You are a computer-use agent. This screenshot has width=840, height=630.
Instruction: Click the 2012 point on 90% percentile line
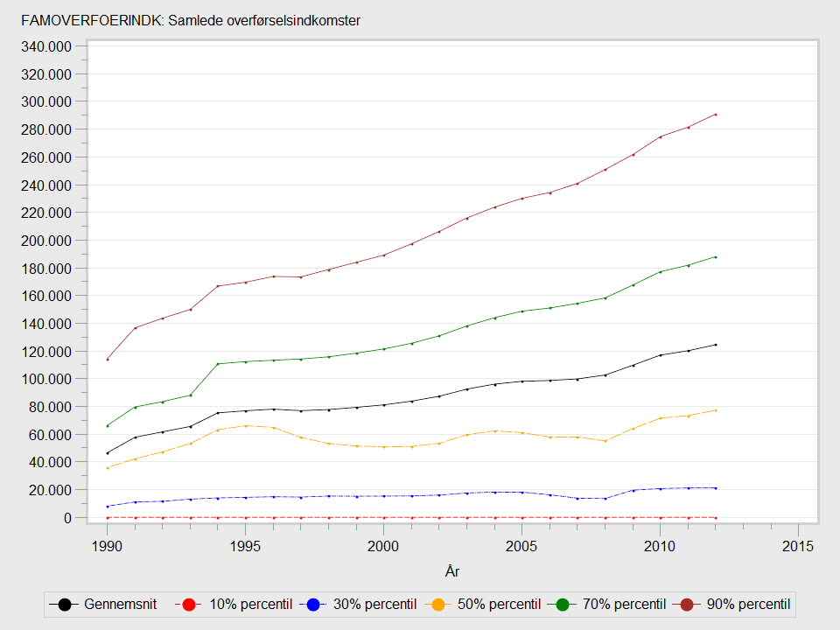pyautogui.click(x=716, y=115)
